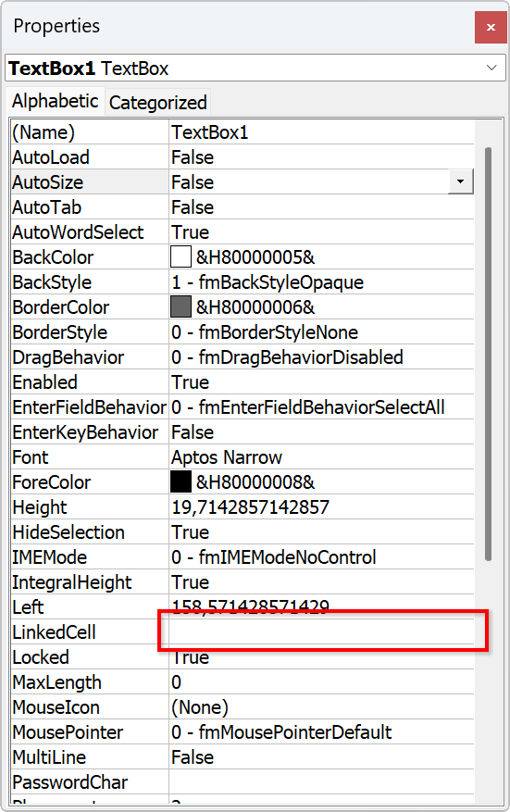510x812 pixels.
Task: Click the BackColor white color swatch
Action: (180, 256)
